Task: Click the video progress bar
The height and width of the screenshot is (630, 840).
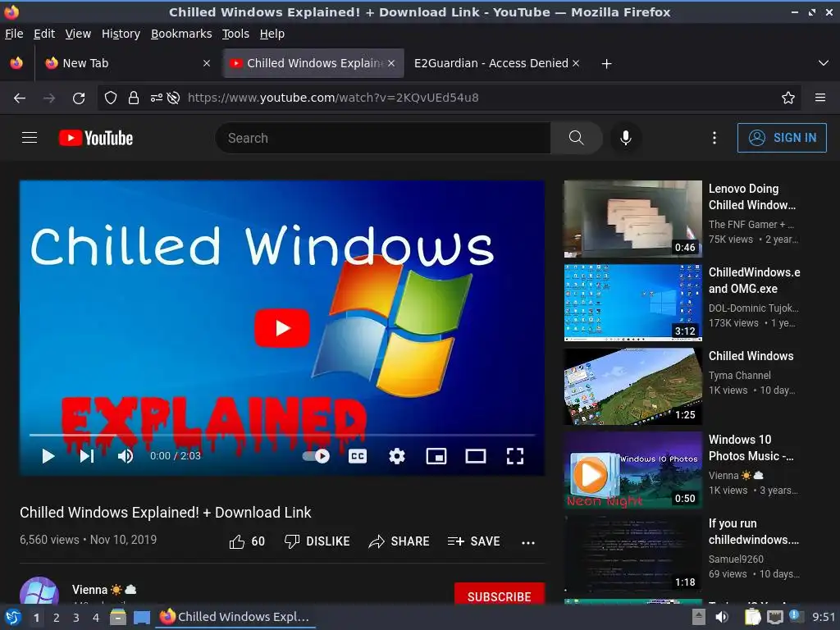Action: point(282,435)
